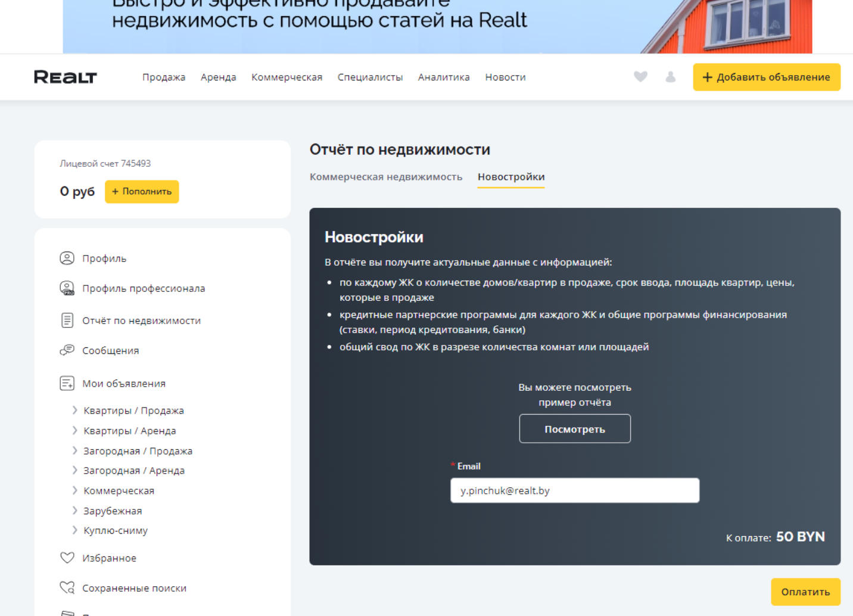Click the Профиль профессионала PRO icon

click(67, 288)
